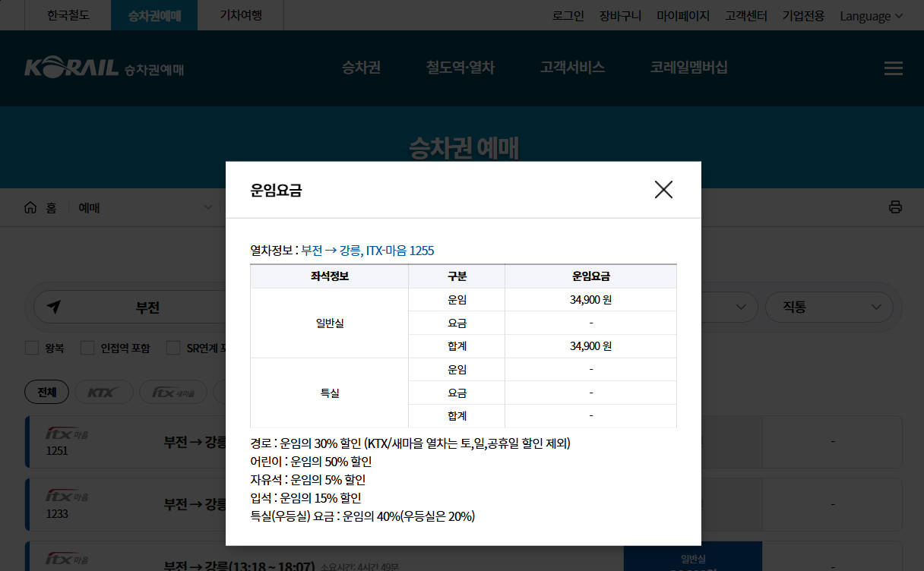Viewport: 924px width, 571px height.
Task: Open the 철도역·열차 menu
Action: [460, 68]
